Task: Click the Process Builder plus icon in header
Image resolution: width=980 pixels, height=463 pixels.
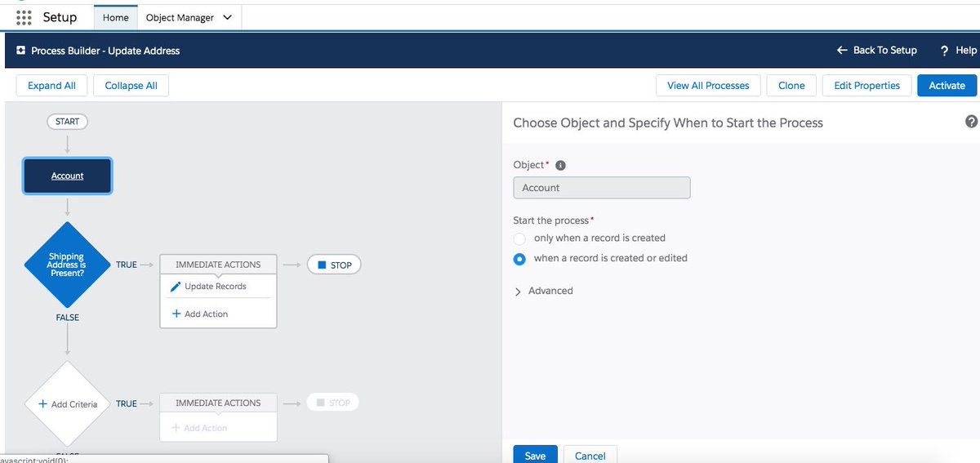Action: click(21, 51)
